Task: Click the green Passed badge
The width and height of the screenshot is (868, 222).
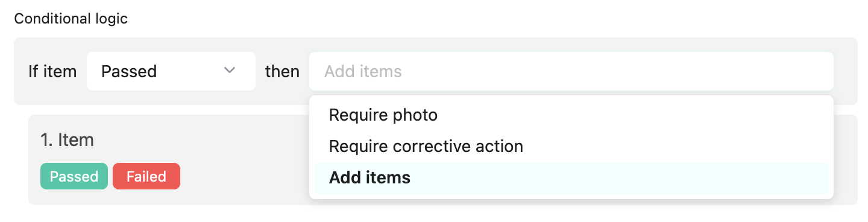Action: pos(74,176)
